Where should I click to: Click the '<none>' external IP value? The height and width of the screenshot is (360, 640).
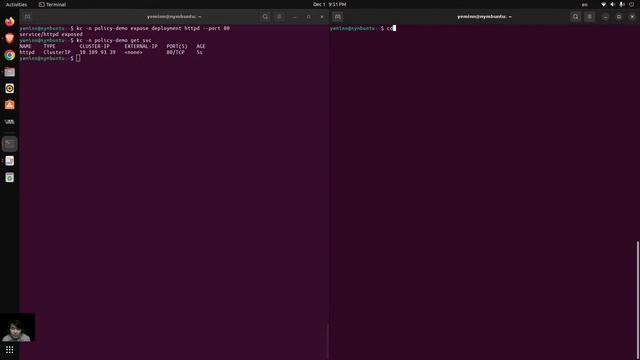click(x=133, y=52)
